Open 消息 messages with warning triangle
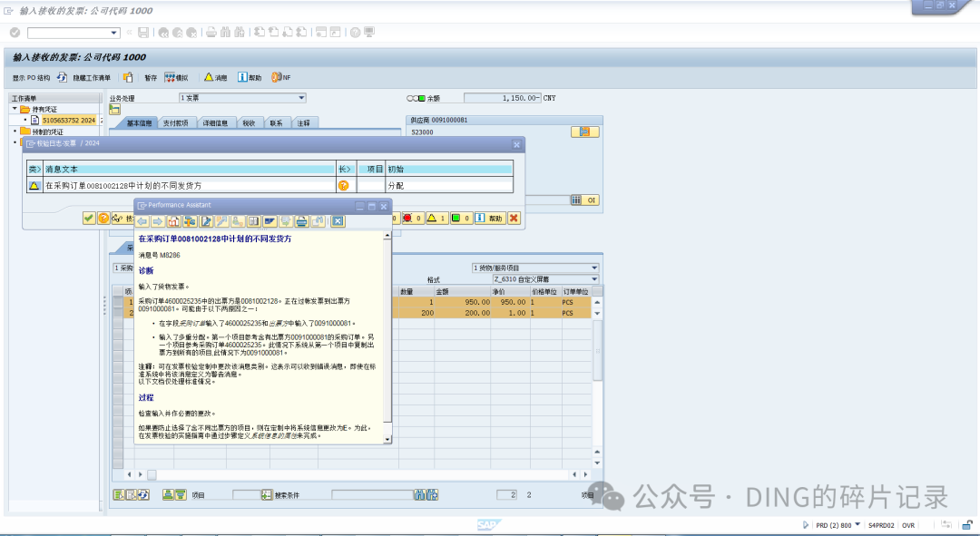Screen dimensions: 980x536 (x=216, y=77)
